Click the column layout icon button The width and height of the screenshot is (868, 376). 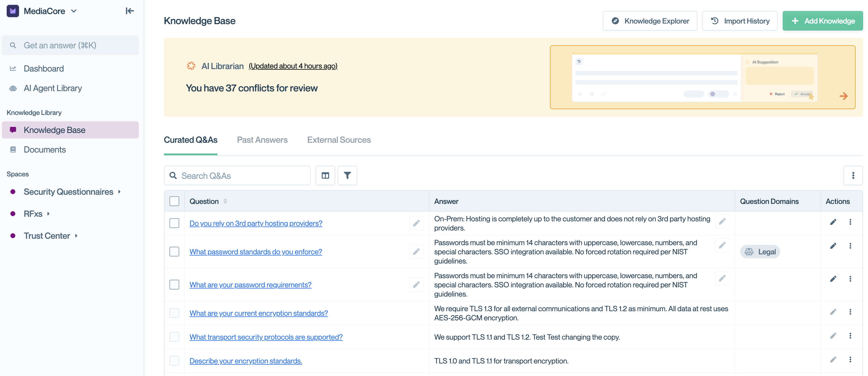pos(325,175)
